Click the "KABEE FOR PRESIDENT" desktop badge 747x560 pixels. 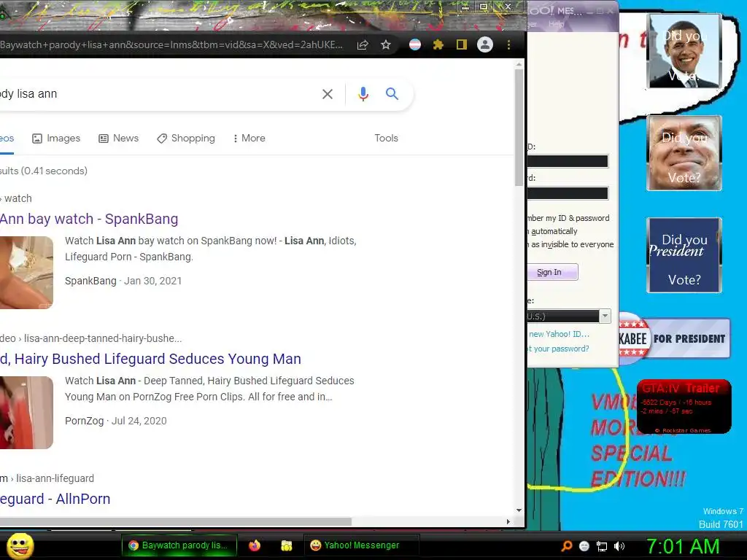pyautogui.click(x=675, y=338)
